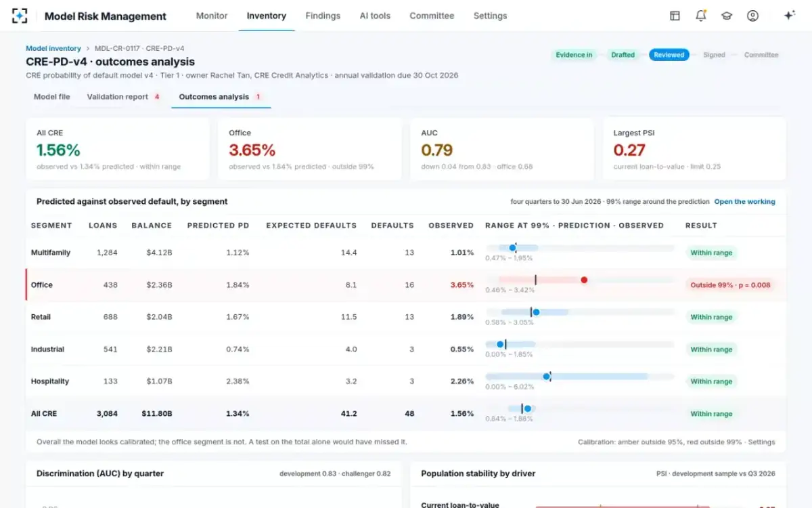The image size is (812, 508).
Task: Click the Result column header
Action: pos(701,226)
